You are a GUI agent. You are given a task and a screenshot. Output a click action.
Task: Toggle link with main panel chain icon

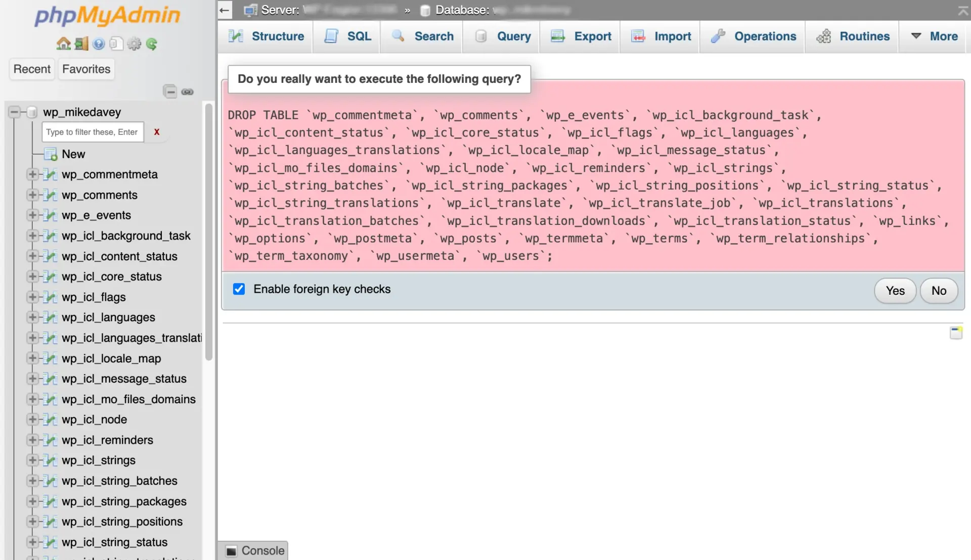coord(188,91)
